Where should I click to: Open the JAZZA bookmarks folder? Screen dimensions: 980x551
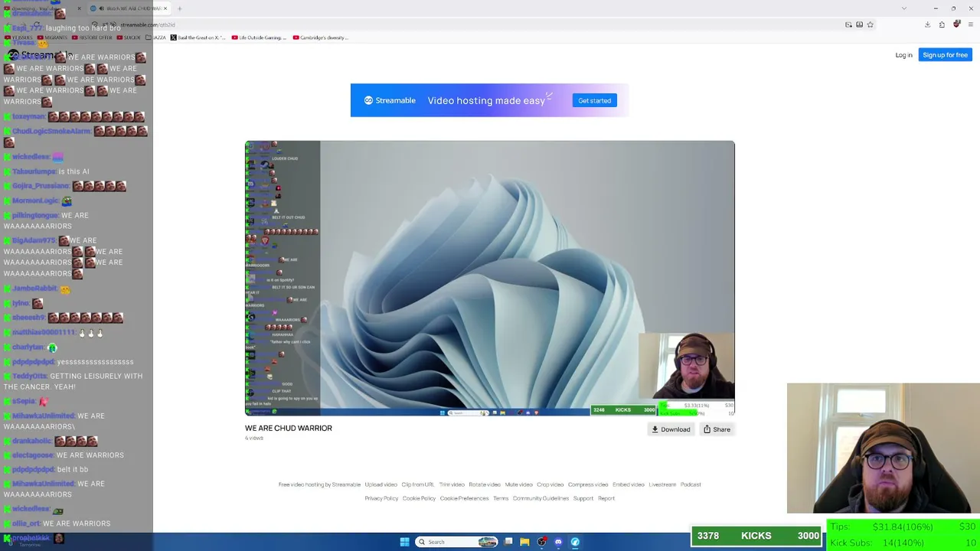155,37
